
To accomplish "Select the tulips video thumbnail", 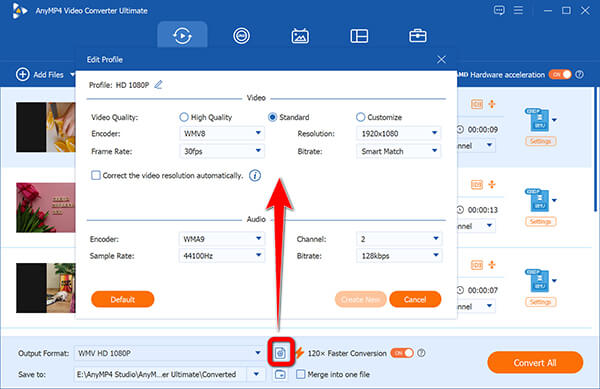I will (46, 208).
